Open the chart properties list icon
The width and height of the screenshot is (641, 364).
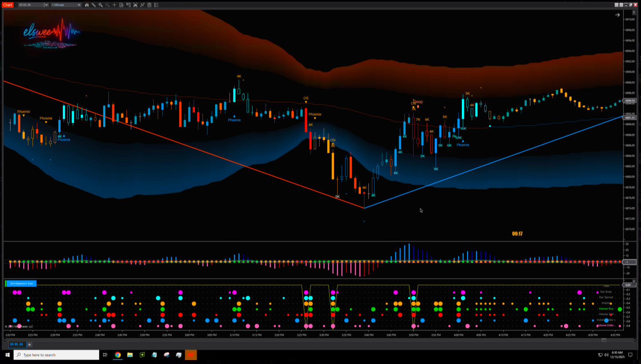(x=156, y=5)
